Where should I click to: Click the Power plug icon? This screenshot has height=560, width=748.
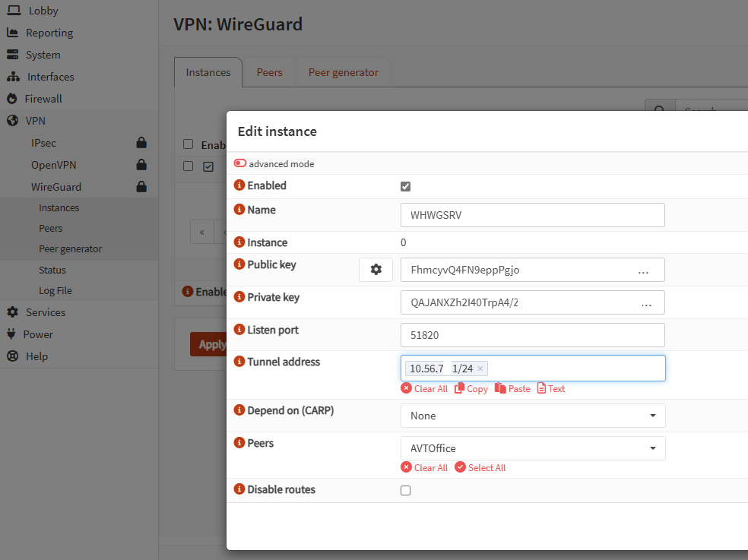point(11,334)
